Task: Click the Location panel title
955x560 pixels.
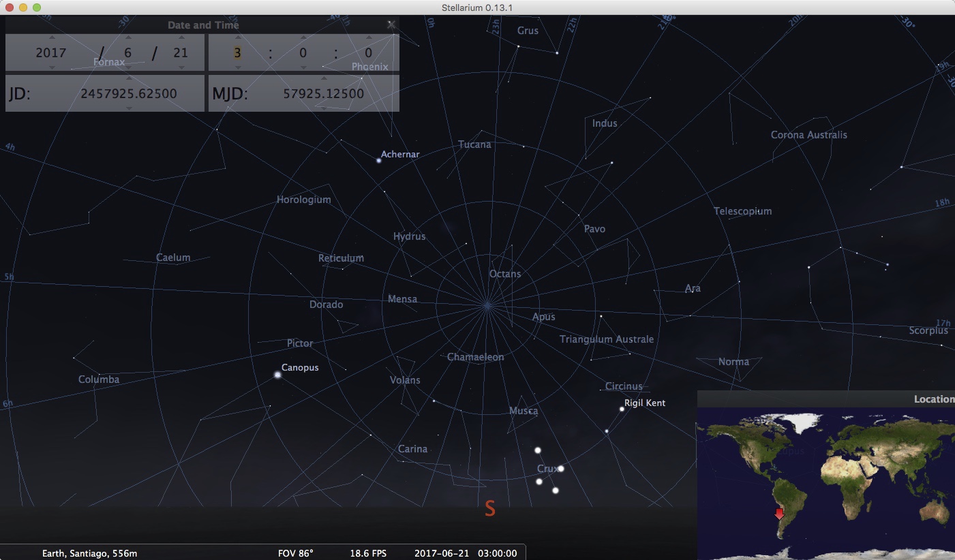Action: (935, 399)
